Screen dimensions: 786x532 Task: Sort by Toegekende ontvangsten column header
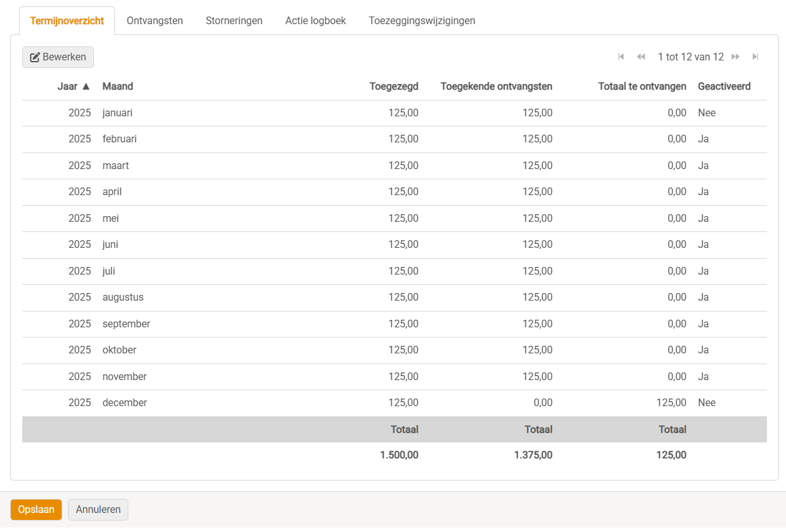pos(496,86)
